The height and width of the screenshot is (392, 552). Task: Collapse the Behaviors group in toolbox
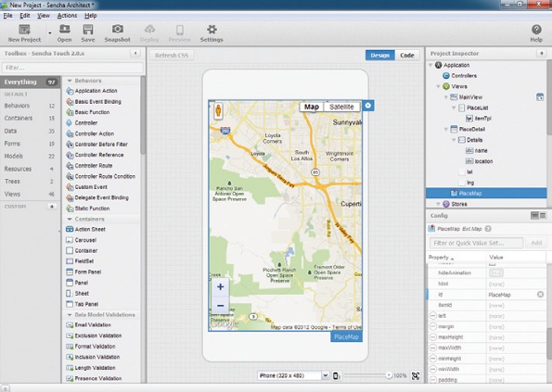pos(70,81)
